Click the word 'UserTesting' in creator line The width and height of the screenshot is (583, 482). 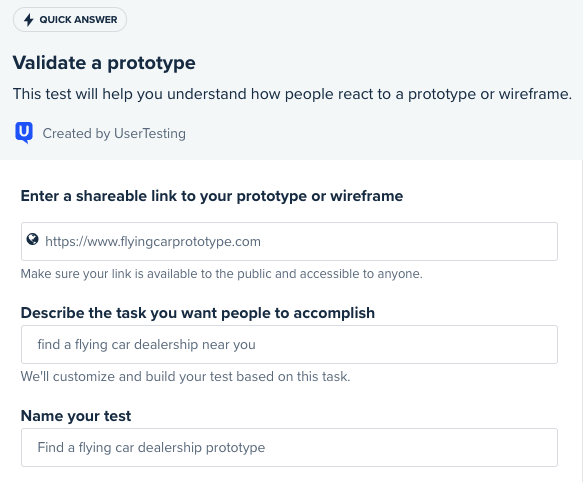[x=150, y=134]
